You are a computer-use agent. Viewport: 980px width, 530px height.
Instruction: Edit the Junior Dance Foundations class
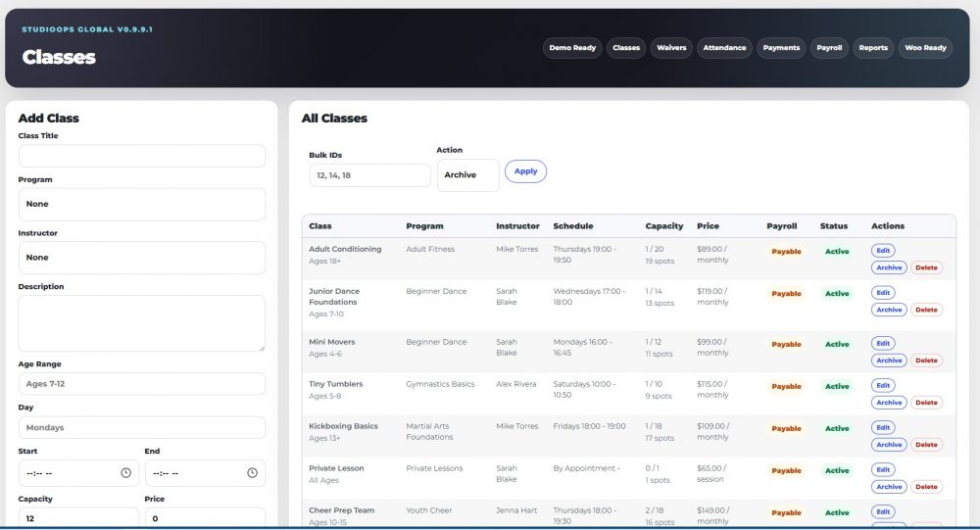(883, 293)
